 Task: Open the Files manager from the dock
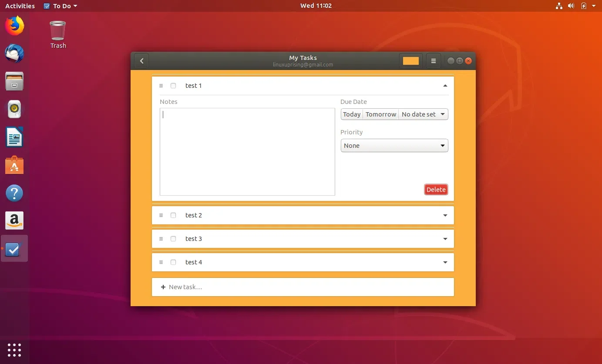pyautogui.click(x=14, y=81)
